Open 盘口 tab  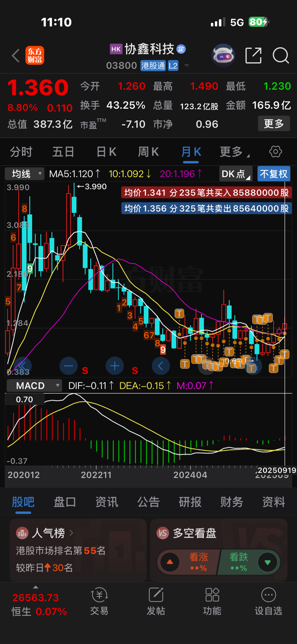(x=65, y=502)
